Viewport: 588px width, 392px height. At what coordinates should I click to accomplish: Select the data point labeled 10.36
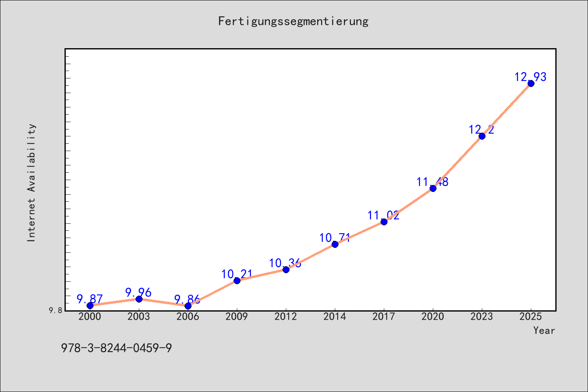coord(286,269)
